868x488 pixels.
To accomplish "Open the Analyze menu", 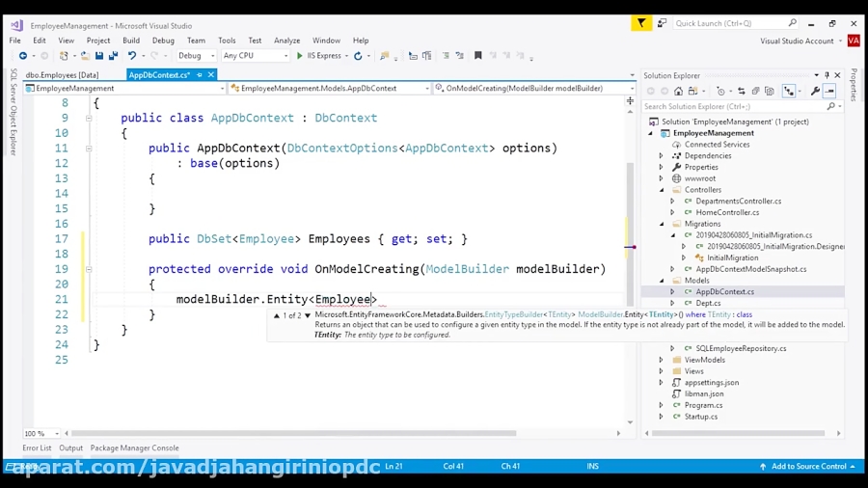I will pyautogui.click(x=286, y=41).
